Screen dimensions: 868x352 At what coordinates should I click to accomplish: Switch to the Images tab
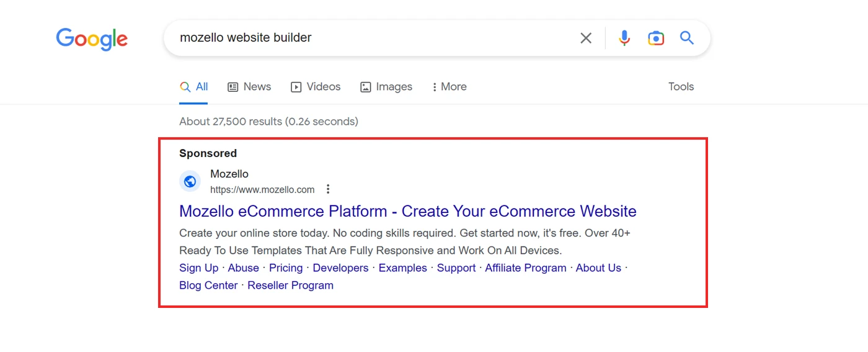click(386, 87)
